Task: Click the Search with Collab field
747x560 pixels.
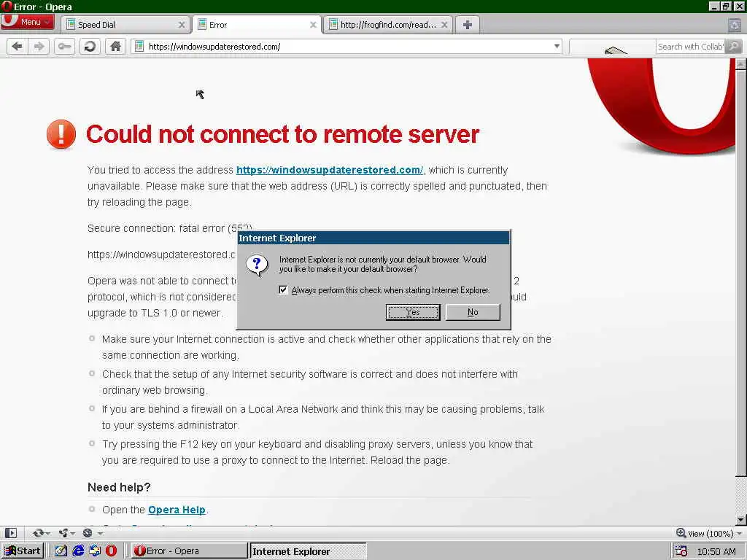Action: point(690,46)
